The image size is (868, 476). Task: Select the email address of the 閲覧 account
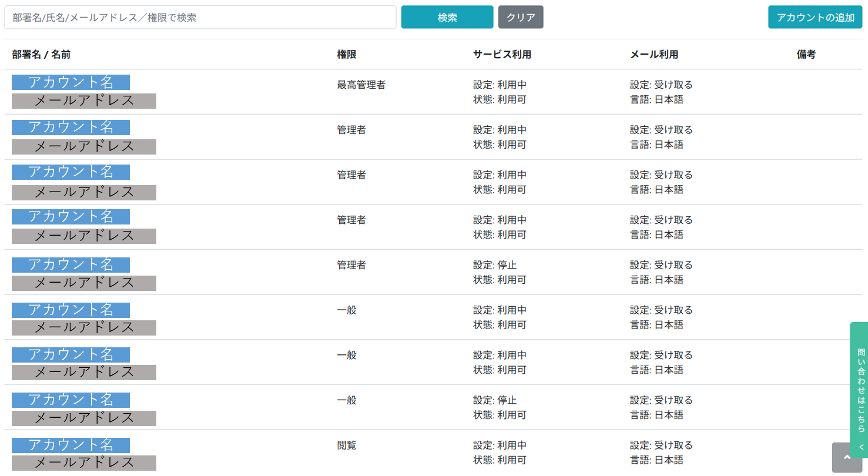pyautogui.click(x=84, y=463)
